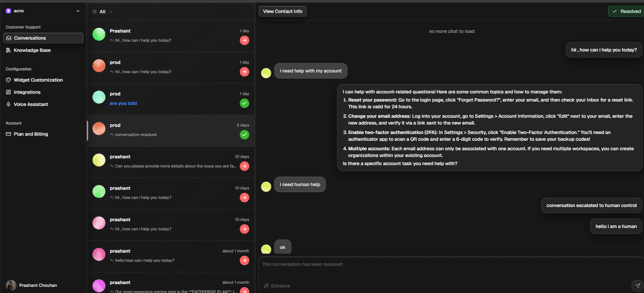Click the message input text field
Viewport: 644px width, 293px height.
pyautogui.click(x=444, y=269)
